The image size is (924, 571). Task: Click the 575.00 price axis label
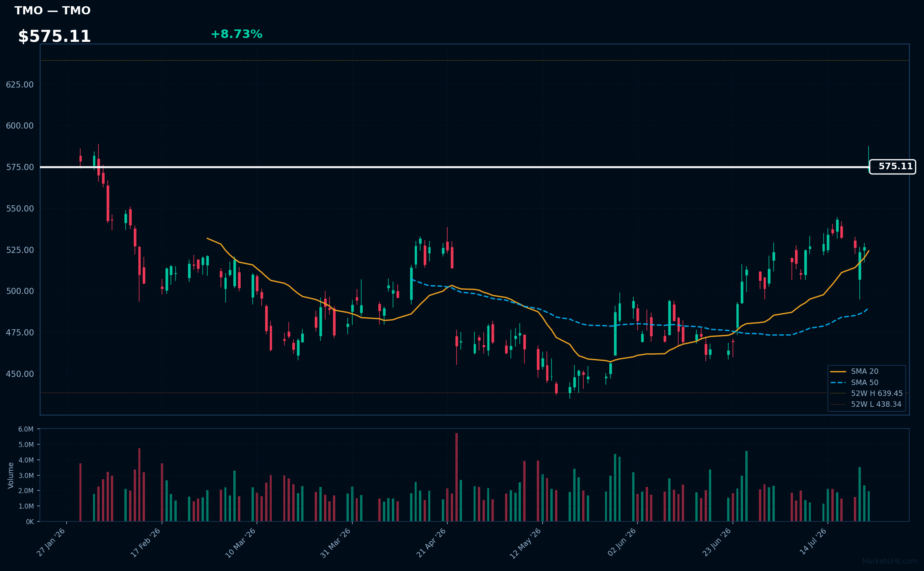pos(20,167)
